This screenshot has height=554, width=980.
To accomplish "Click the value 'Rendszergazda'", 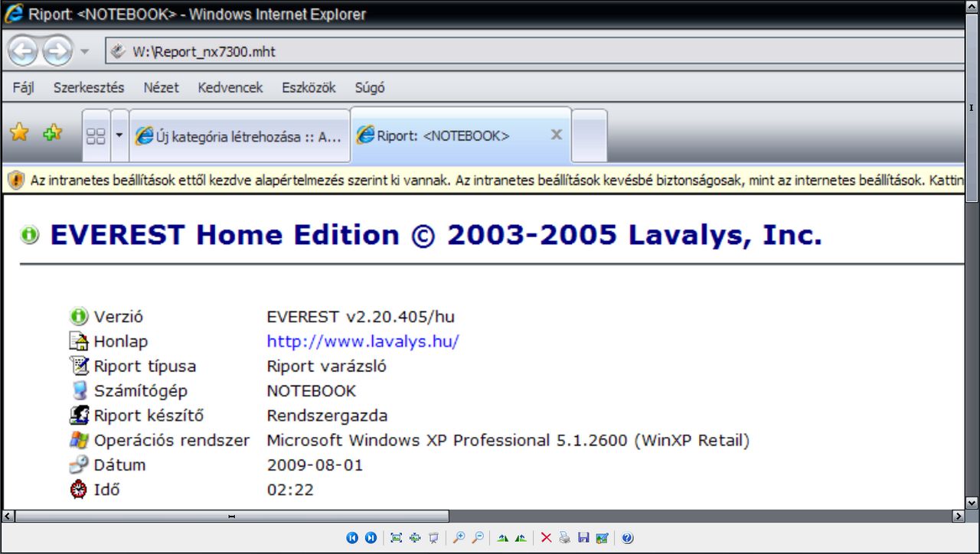I will pyautogui.click(x=328, y=415).
